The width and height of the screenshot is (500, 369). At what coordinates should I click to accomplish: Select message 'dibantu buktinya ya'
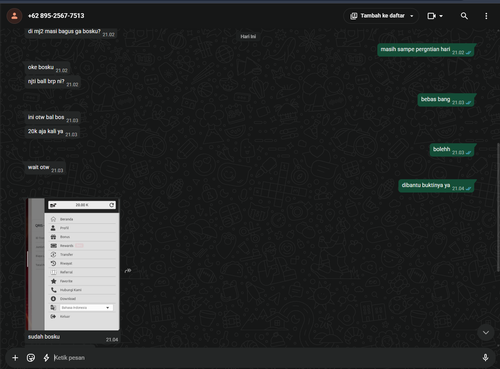click(x=426, y=185)
